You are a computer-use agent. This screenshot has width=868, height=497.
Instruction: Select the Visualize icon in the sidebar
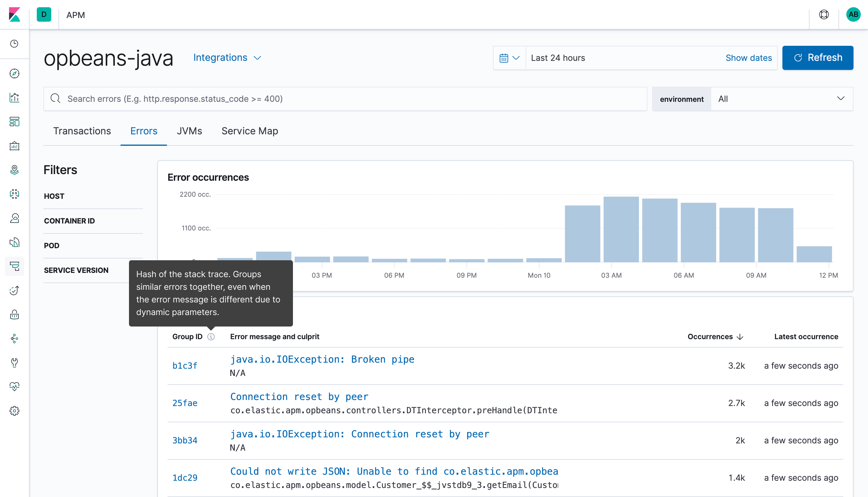pos(14,97)
